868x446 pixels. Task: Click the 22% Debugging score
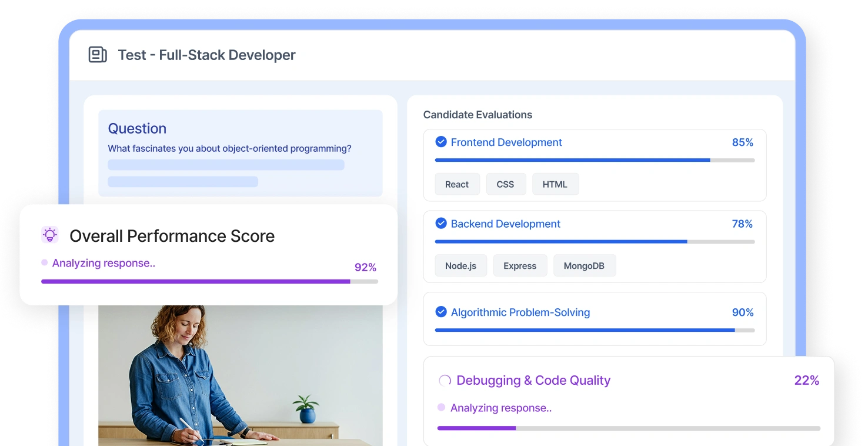(807, 380)
